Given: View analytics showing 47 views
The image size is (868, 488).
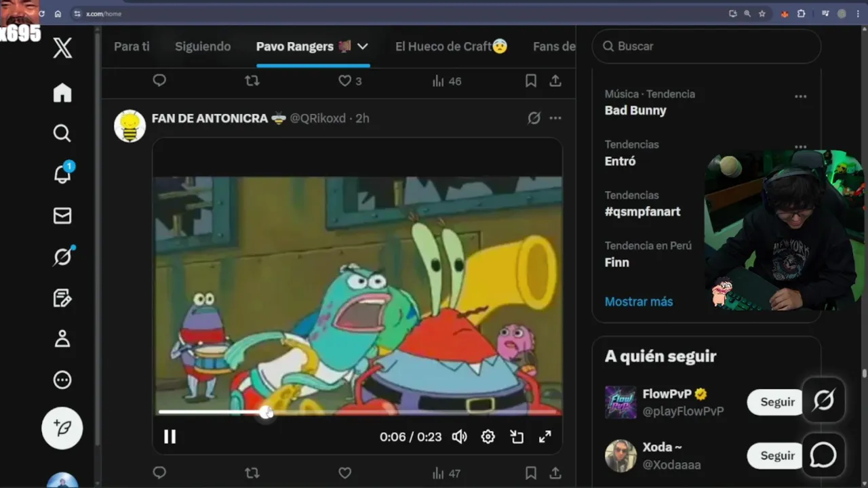Looking at the screenshot, I should 446,473.
